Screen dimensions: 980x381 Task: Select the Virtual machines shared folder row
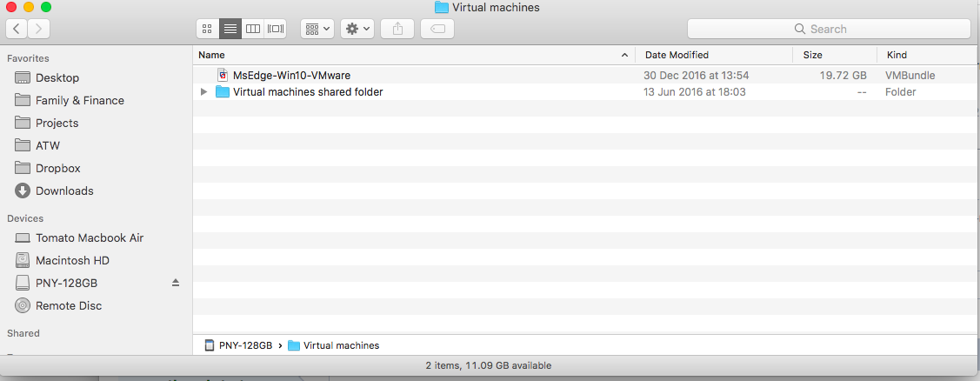(584, 92)
